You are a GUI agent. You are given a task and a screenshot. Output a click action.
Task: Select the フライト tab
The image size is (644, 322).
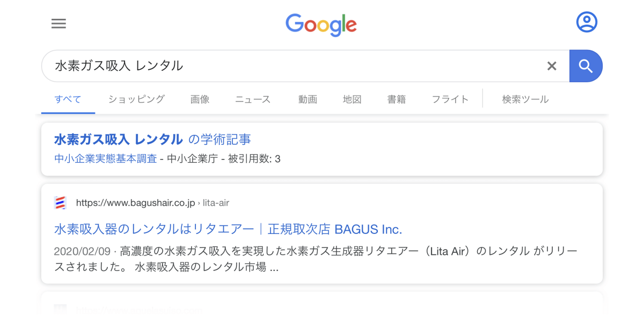point(450,99)
